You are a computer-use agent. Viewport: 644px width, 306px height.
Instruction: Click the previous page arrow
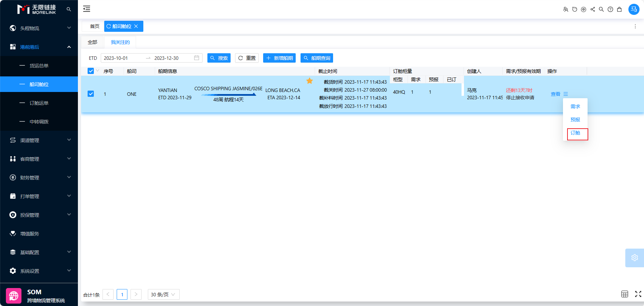pos(108,294)
